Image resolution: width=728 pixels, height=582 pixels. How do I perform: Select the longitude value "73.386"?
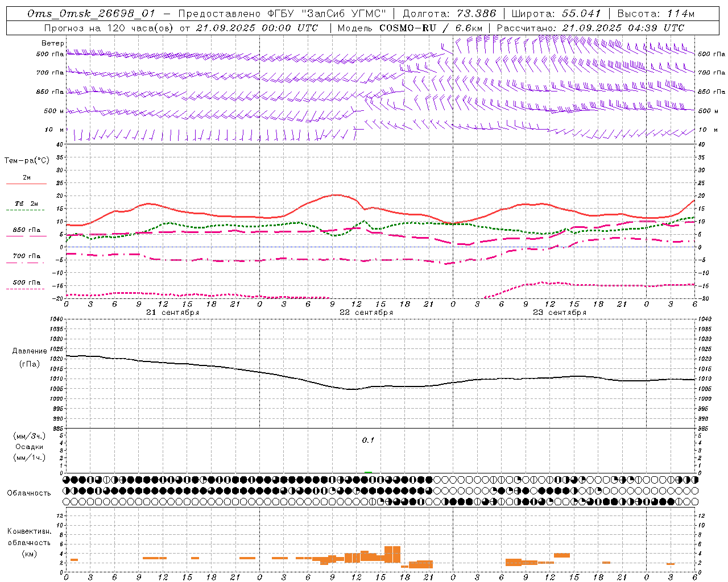point(476,14)
